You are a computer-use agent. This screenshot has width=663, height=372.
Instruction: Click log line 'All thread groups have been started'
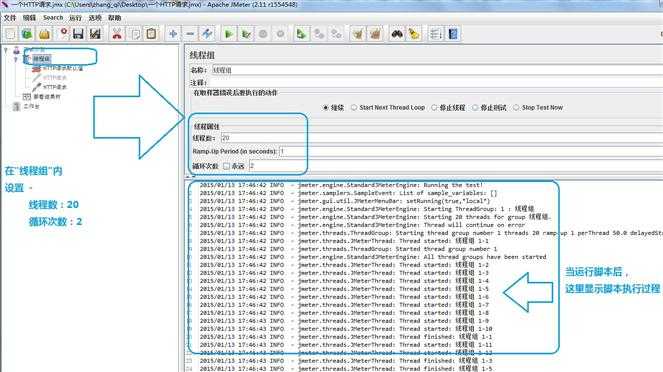pos(373,257)
